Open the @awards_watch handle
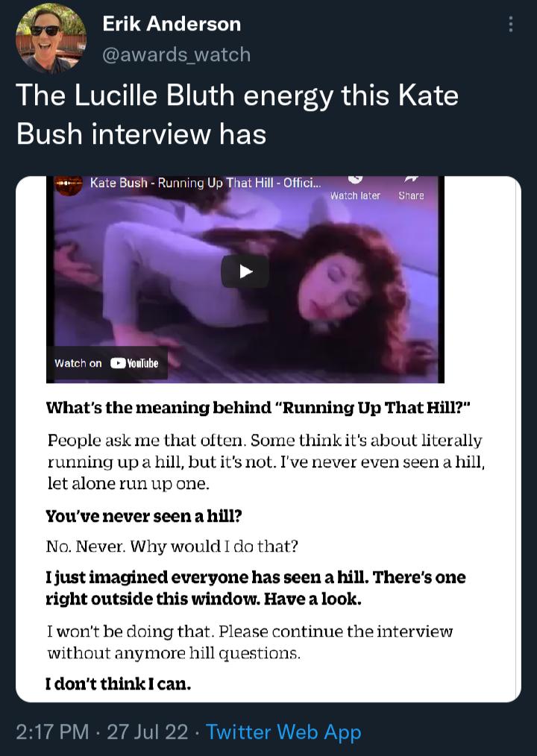This screenshot has width=537, height=756. 176,54
